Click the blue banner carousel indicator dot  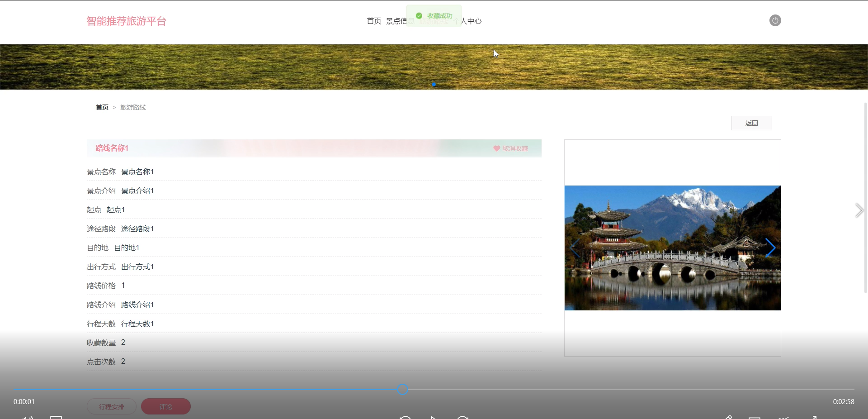pos(434,85)
